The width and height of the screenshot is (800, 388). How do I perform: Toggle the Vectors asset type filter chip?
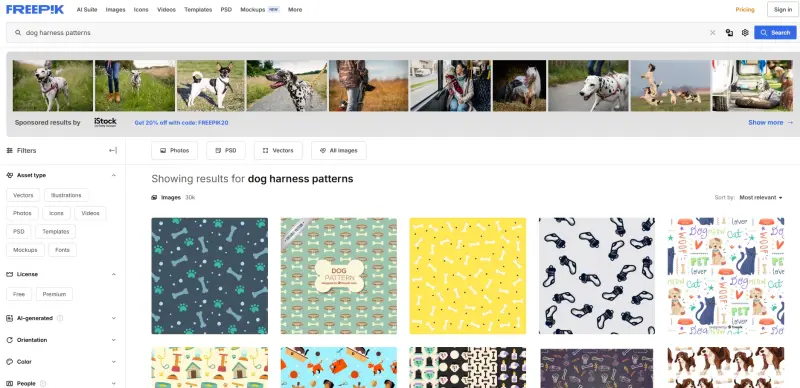23,195
